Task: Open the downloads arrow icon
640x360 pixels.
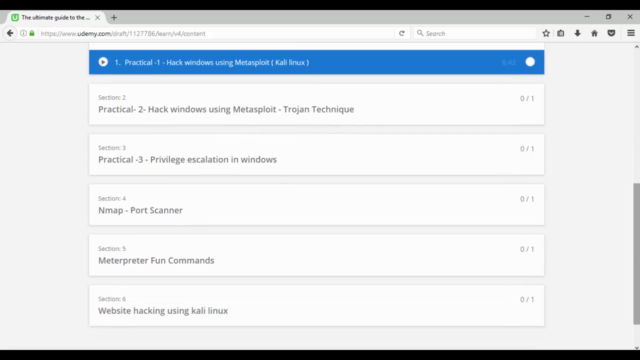Action: [x=578, y=33]
